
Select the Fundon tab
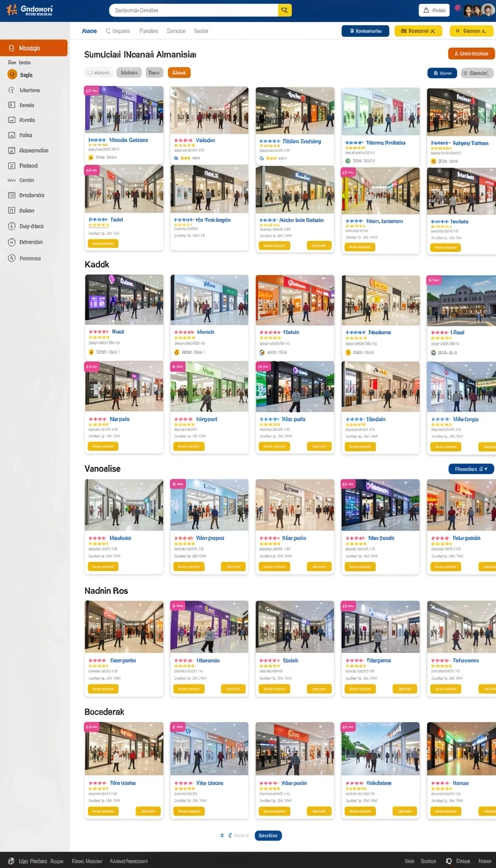(149, 31)
